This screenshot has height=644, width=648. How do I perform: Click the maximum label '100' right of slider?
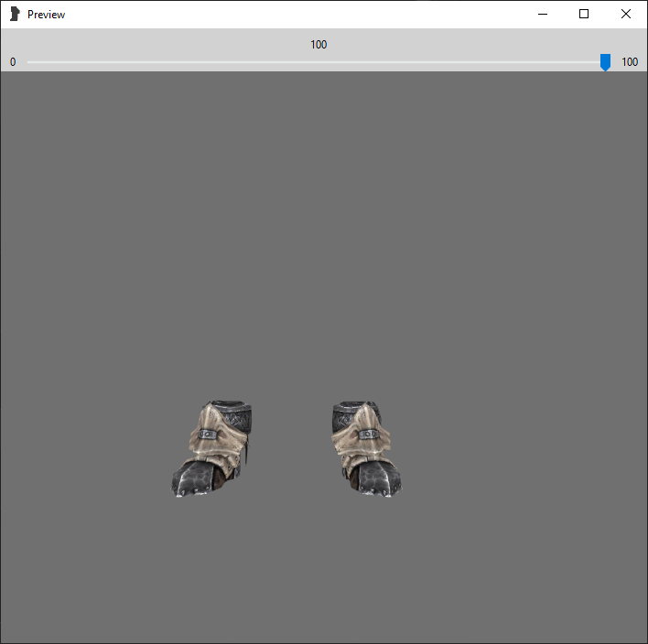[x=630, y=62]
